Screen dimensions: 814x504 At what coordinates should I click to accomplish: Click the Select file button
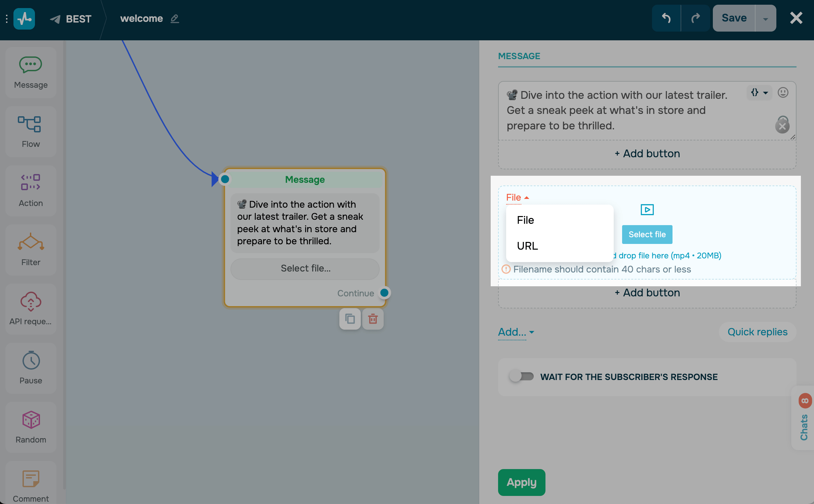coord(647,235)
